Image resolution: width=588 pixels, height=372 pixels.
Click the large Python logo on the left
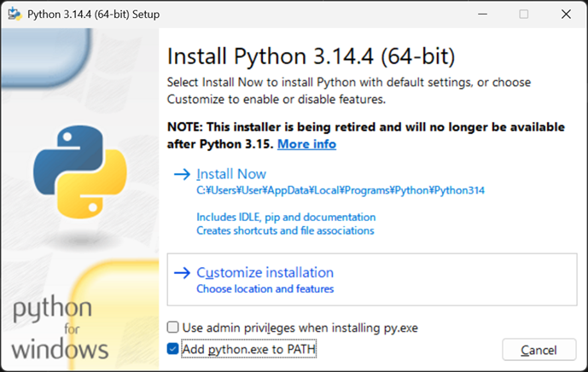74,170
